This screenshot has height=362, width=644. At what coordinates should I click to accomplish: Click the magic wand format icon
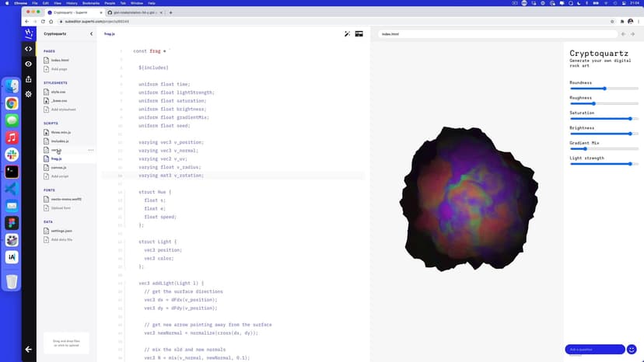(x=348, y=34)
